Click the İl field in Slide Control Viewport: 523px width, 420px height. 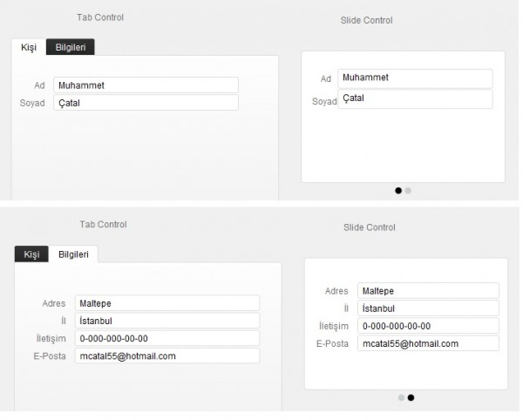[429, 308]
